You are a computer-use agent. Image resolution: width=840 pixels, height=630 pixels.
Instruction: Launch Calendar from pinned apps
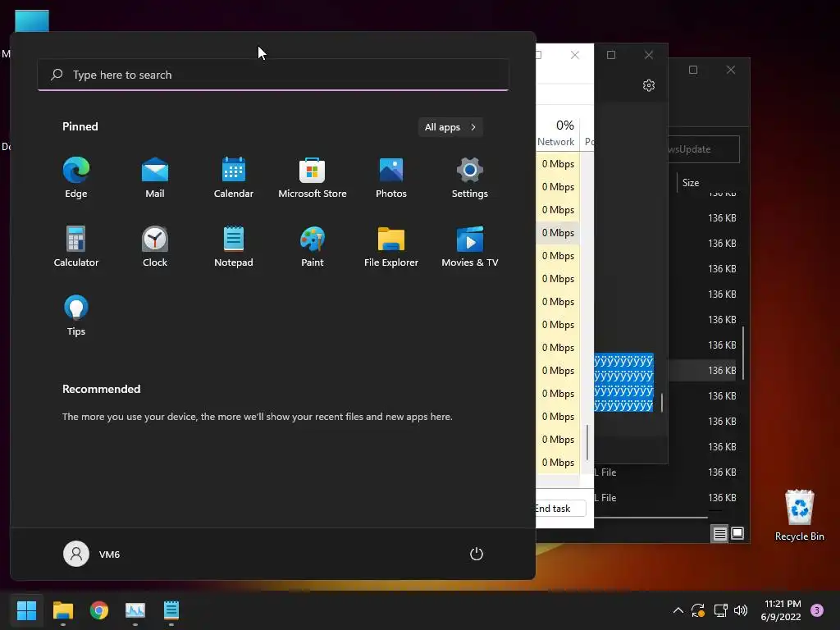pos(234,177)
